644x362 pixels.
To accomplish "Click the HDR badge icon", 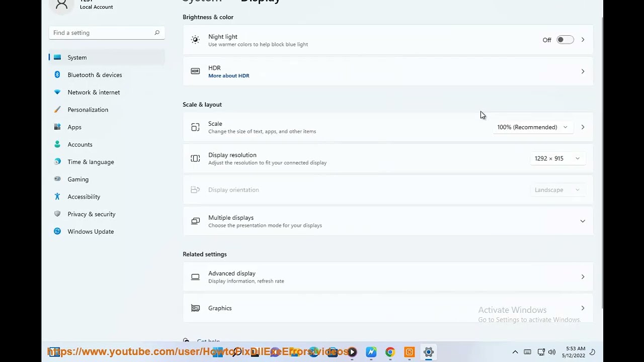I will point(195,71).
